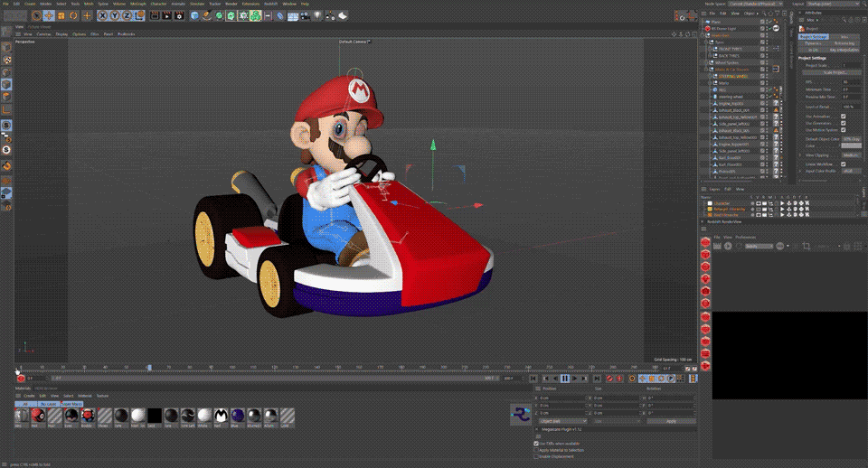This screenshot has width=868, height=468.
Task: Activate the Rotate tool
Action: [x=73, y=15]
